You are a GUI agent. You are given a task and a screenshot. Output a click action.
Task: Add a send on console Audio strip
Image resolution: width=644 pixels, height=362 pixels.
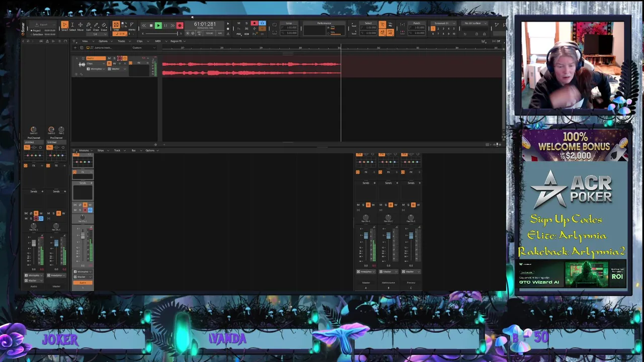[x=91, y=183]
